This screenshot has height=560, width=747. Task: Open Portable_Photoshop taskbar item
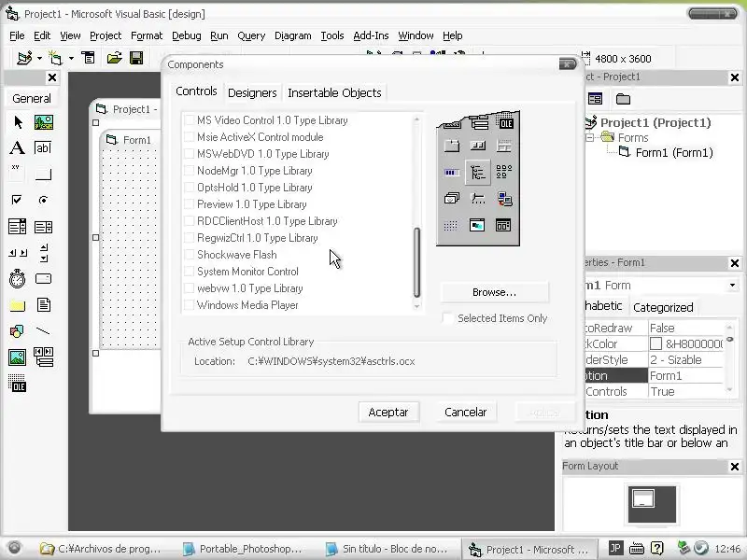coord(242,549)
